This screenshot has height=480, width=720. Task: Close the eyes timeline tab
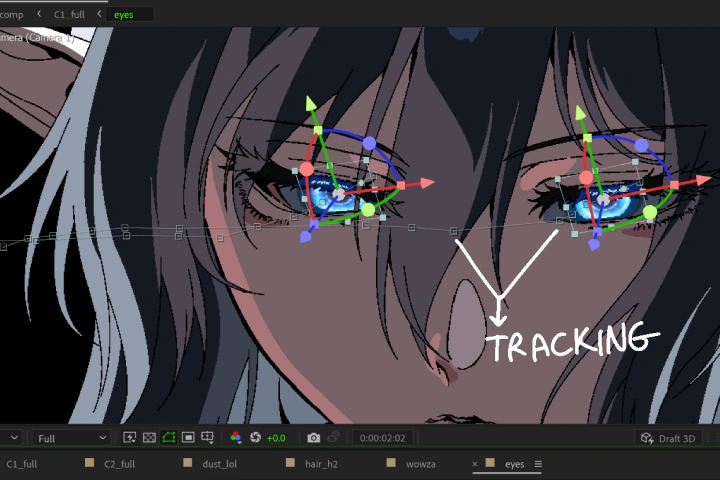pos(475,463)
